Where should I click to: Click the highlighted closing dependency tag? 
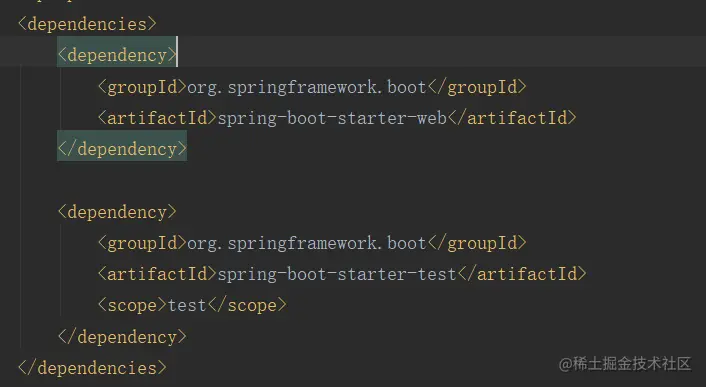(122, 149)
